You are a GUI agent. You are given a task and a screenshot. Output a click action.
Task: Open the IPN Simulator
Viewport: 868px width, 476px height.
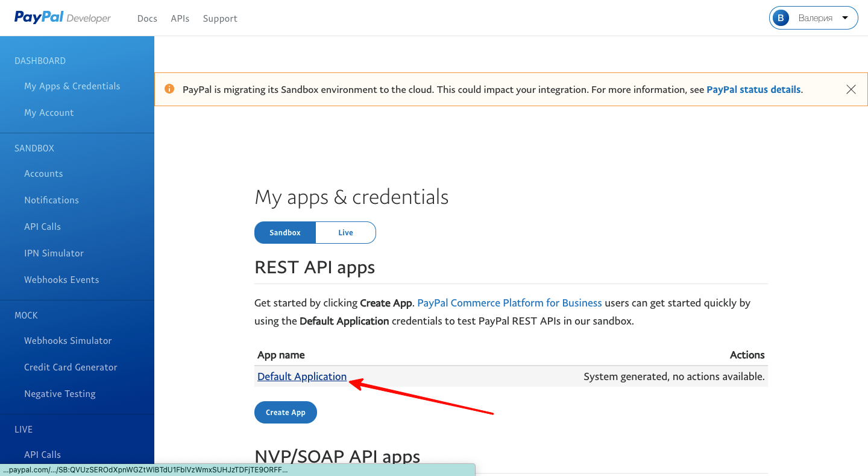tap(54, 253)
